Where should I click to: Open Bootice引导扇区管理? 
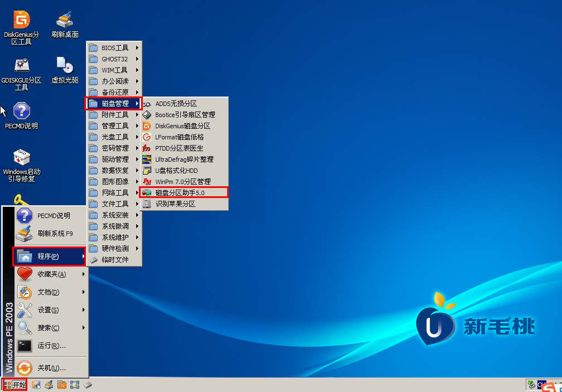click(184, 115)
